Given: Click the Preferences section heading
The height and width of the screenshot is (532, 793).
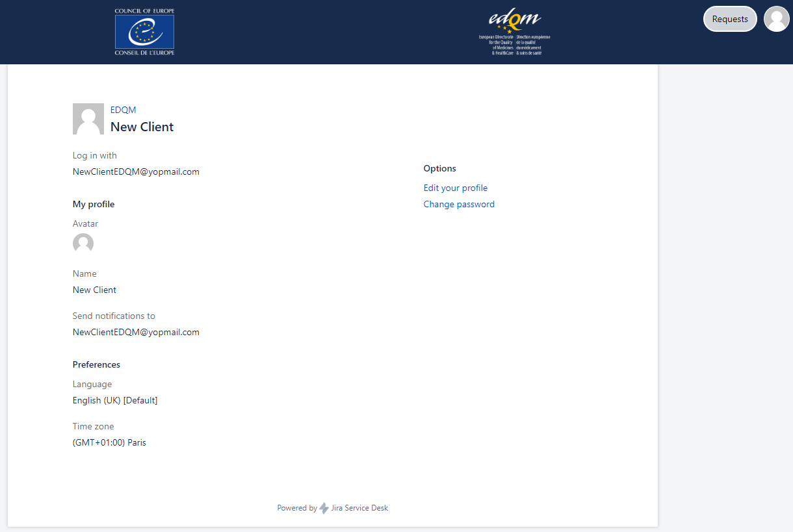Looking at the screenshot, I should coord(96,364).
